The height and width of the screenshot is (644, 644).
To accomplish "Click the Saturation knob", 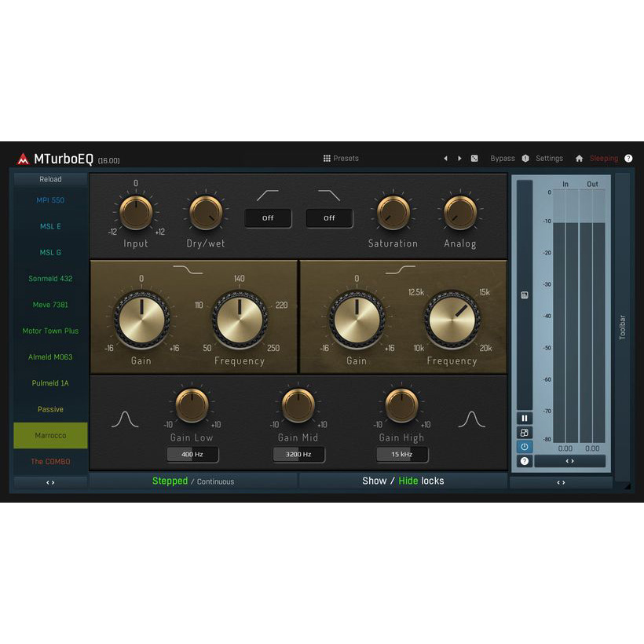I will (393, 212).
